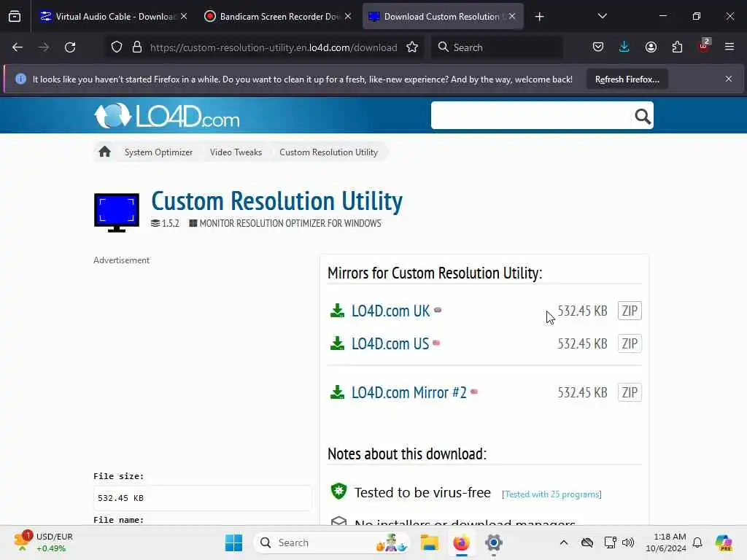Viewport: 747px width, 560px height.
Task: Click the UK mirror green download icon
Action: click(x=337, y=311)
